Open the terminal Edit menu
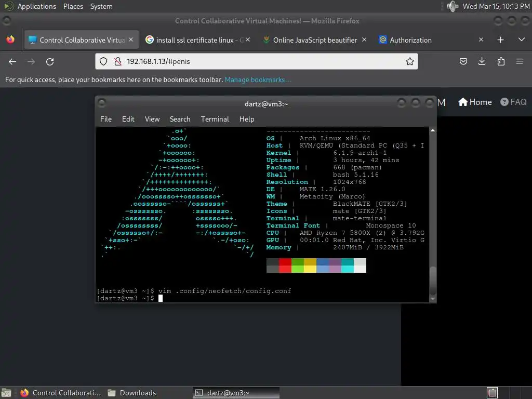532x399 pixels. pyautogui.click(x=128, y=119)
